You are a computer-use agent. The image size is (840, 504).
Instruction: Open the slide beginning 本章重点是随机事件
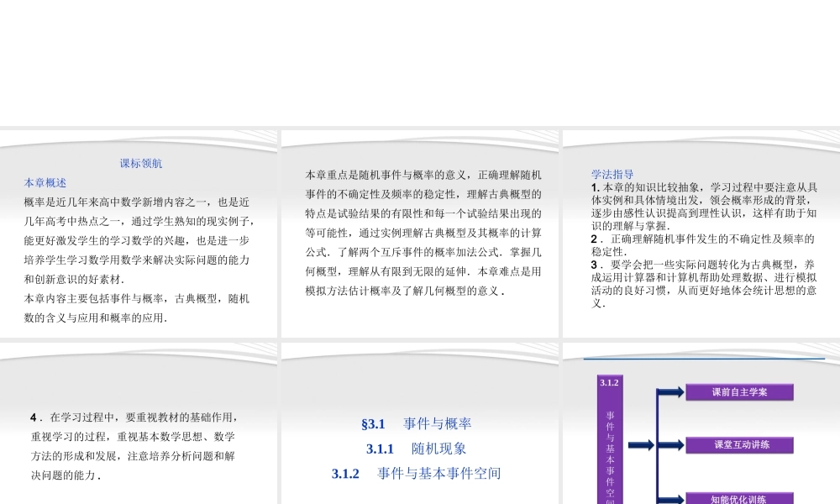[x=420, y=234]
